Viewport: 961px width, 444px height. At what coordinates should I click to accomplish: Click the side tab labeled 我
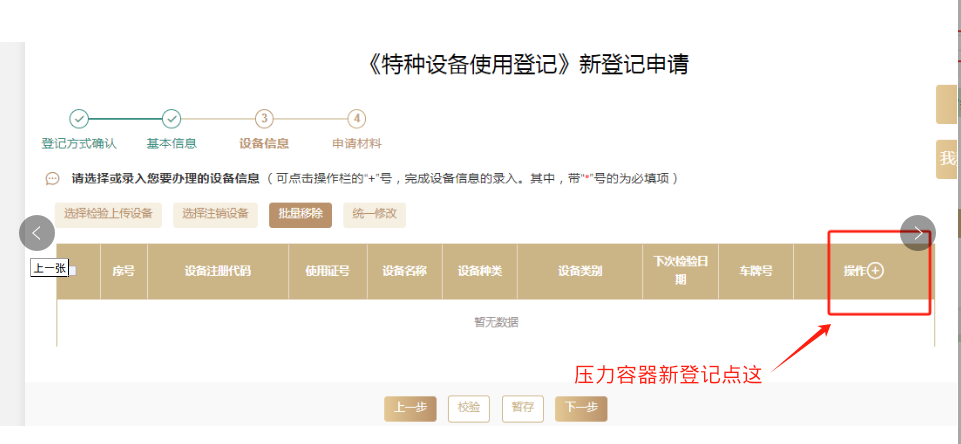pos(948,159)
